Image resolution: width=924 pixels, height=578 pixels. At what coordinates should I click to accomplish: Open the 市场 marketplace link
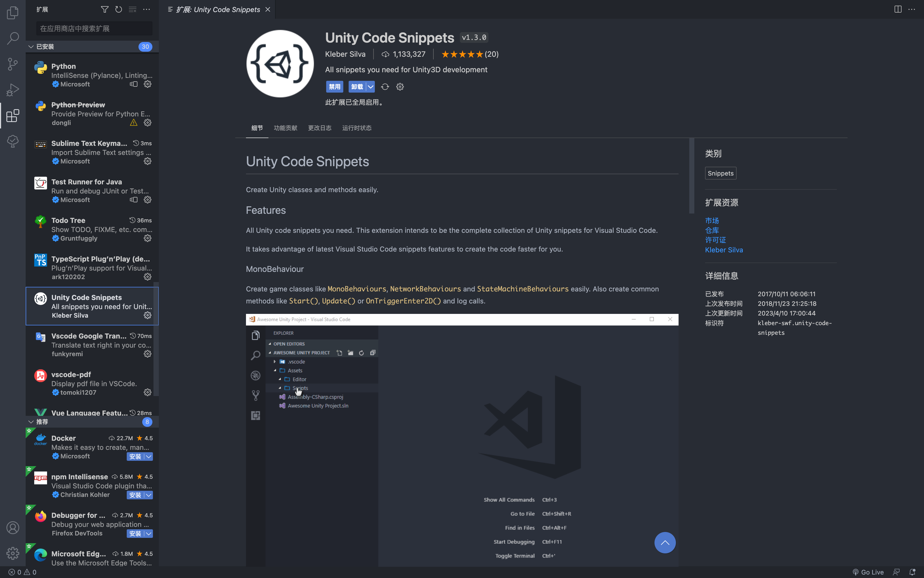pos(712,220)
